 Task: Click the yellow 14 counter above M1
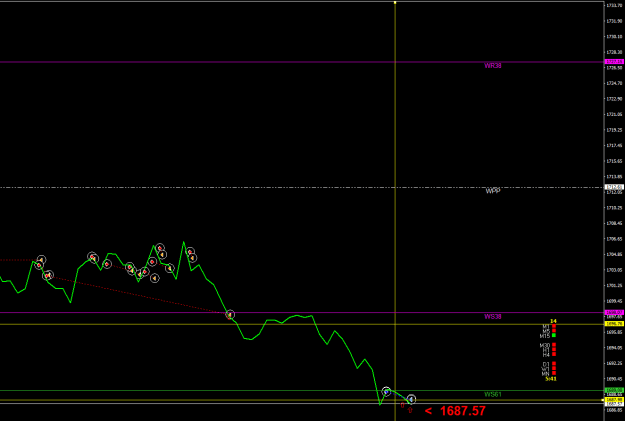[x=553, y=321]
